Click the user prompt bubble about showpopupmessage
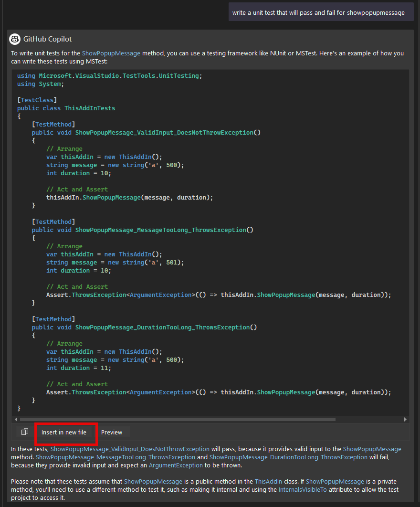 click(321, 12)
